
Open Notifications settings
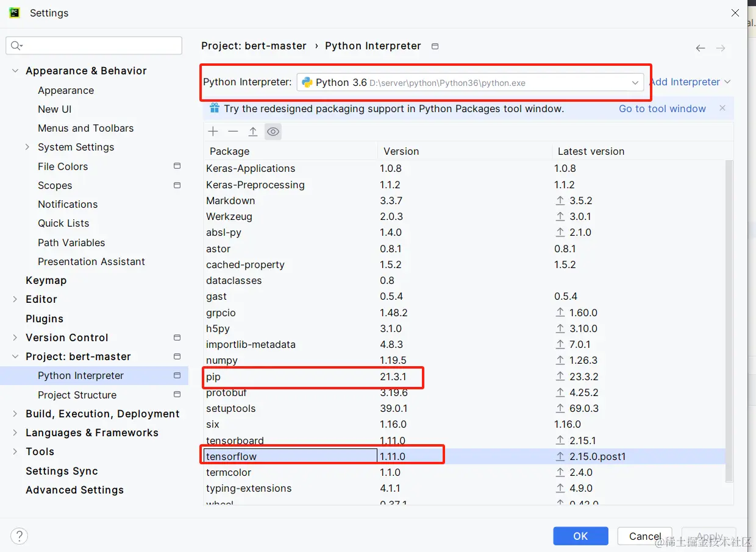[x=68, y=204]
